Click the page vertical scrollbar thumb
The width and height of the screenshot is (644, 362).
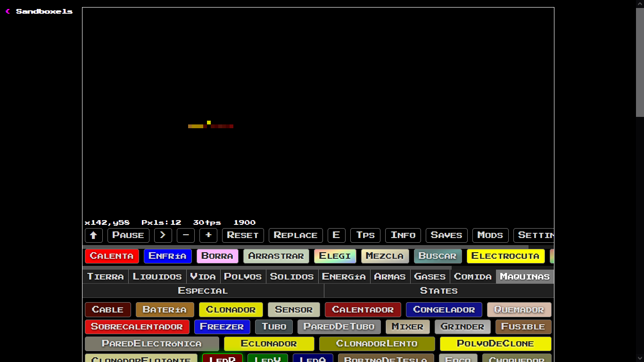[640, 62]
